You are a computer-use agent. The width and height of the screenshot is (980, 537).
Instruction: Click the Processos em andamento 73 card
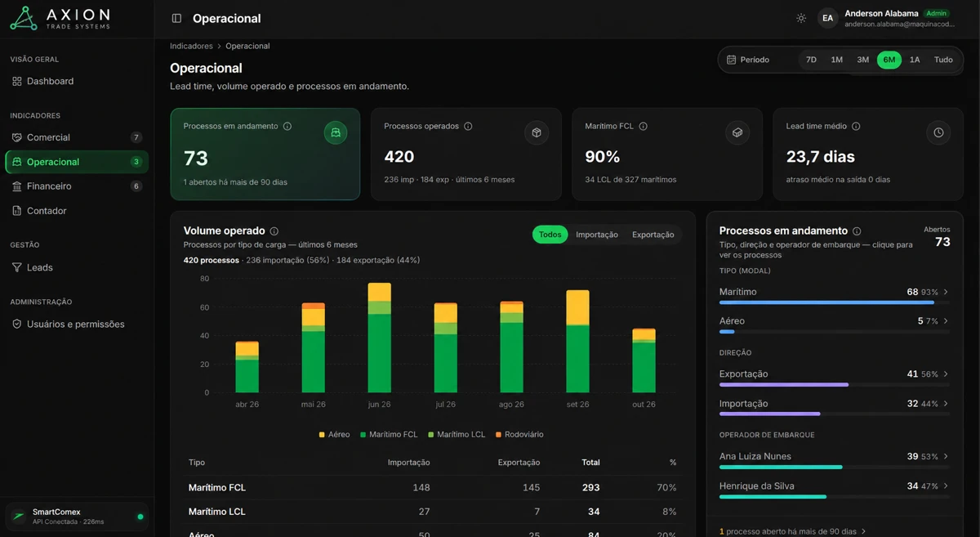pyautogui.click(x=265, y=154)
